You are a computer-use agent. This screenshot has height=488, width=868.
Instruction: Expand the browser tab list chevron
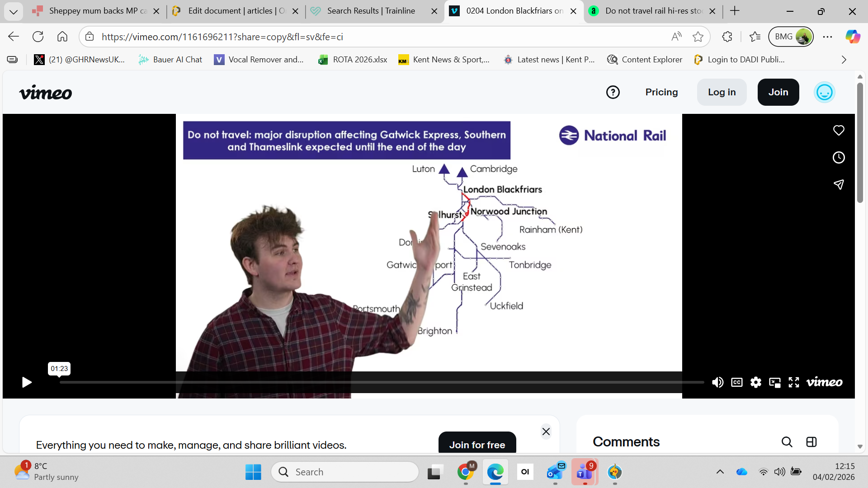click(14, 11)
